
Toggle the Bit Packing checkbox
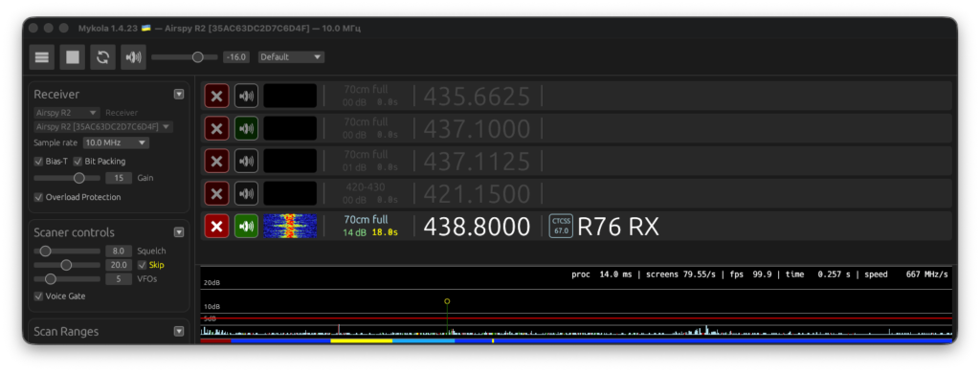tap(78, 161)
